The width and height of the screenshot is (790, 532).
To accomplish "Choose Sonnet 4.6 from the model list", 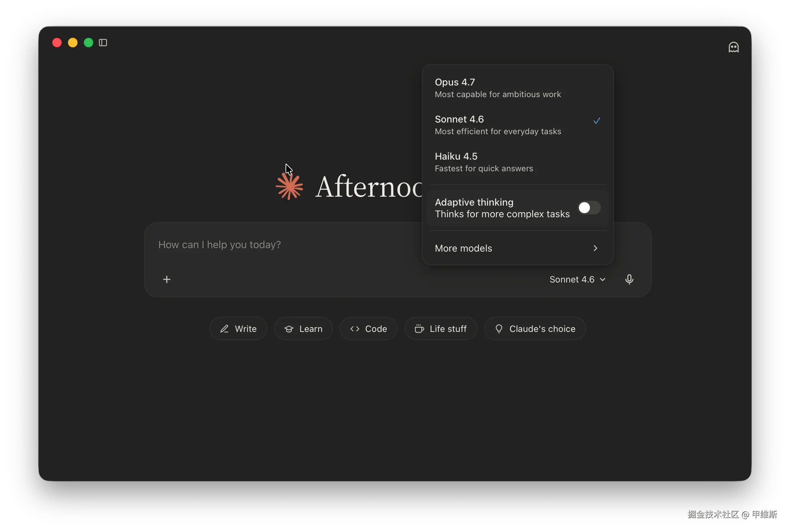I will (x=518, y=125).
